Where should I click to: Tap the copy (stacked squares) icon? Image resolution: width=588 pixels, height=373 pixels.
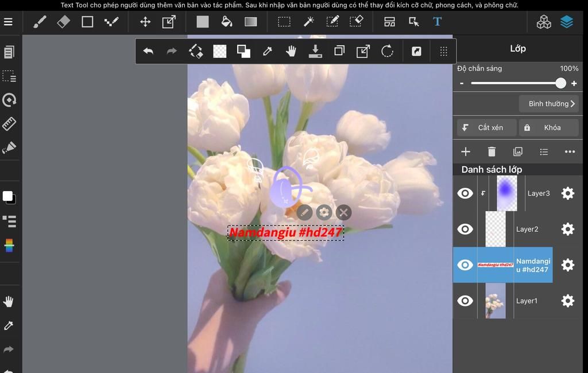[339, 50]
